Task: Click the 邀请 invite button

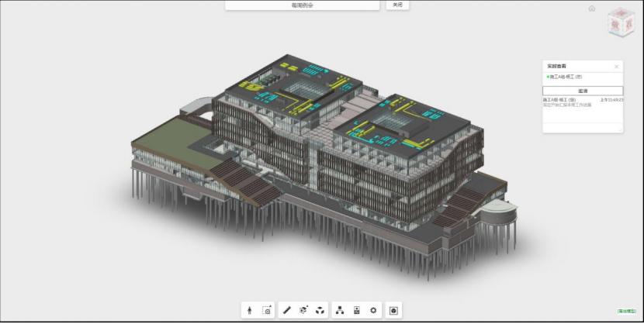Action: 583,91
